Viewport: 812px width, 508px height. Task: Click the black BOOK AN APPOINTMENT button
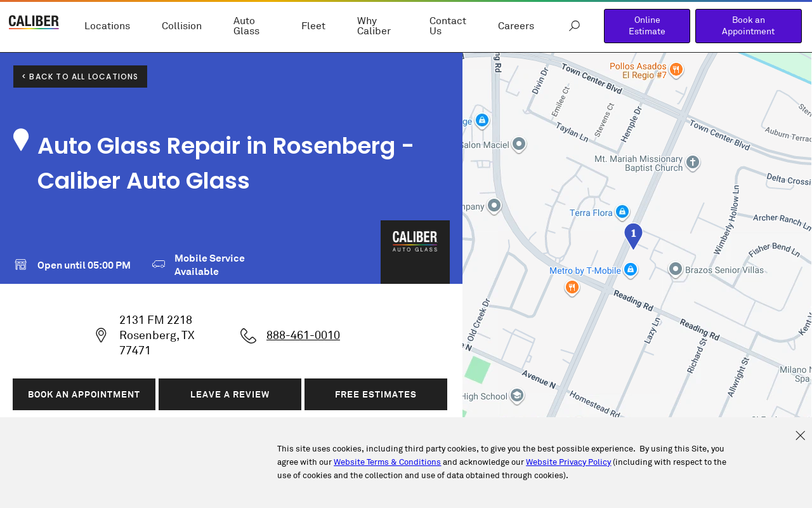[84, 394]
